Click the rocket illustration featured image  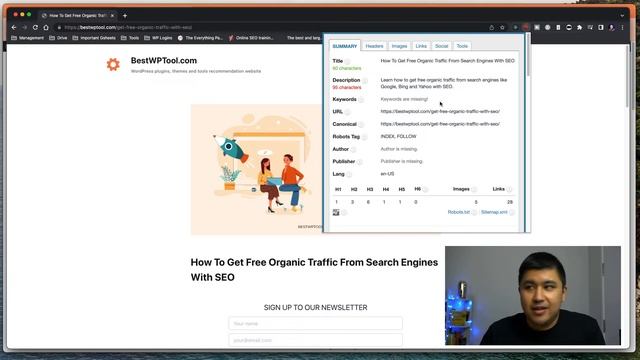point(256,169)
